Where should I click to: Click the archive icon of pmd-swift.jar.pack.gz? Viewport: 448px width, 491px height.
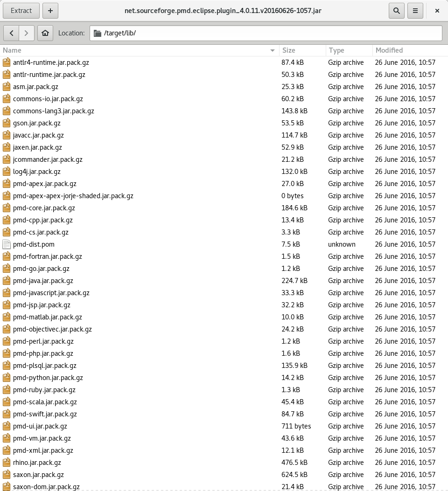[6, 414]
